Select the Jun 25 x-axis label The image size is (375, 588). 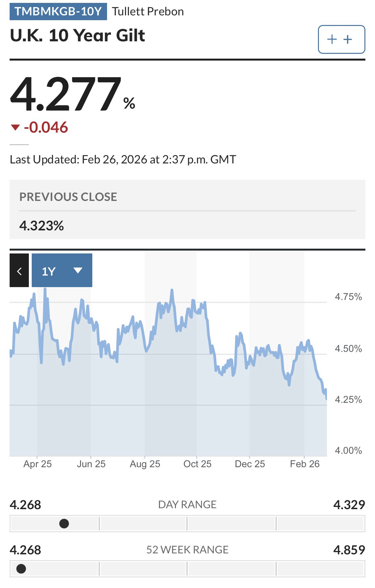(91, 464)
